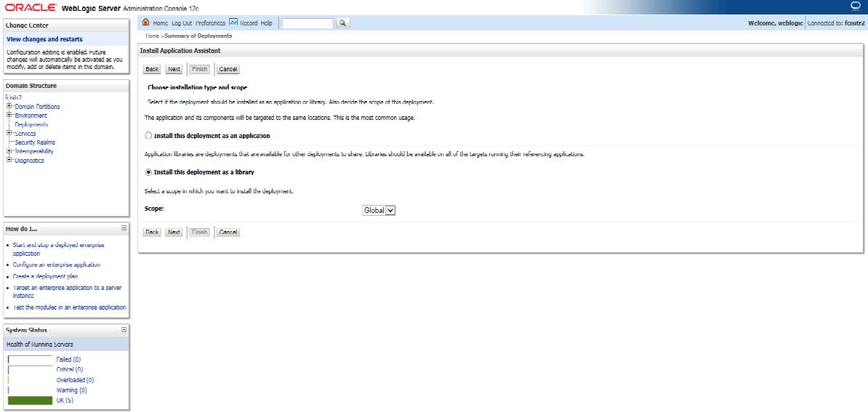Click Domain Partitions tree label
The width and height of the screenshot is (868, 412).
click(x=37, y=107)
